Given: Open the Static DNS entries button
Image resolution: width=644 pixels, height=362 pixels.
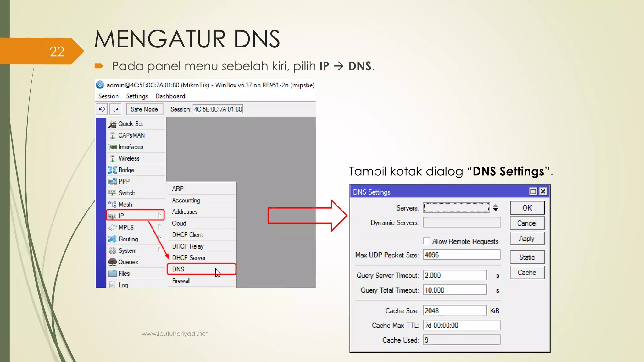Looking at the screenshot, I should pyautogui.click(x=527, y=257).
